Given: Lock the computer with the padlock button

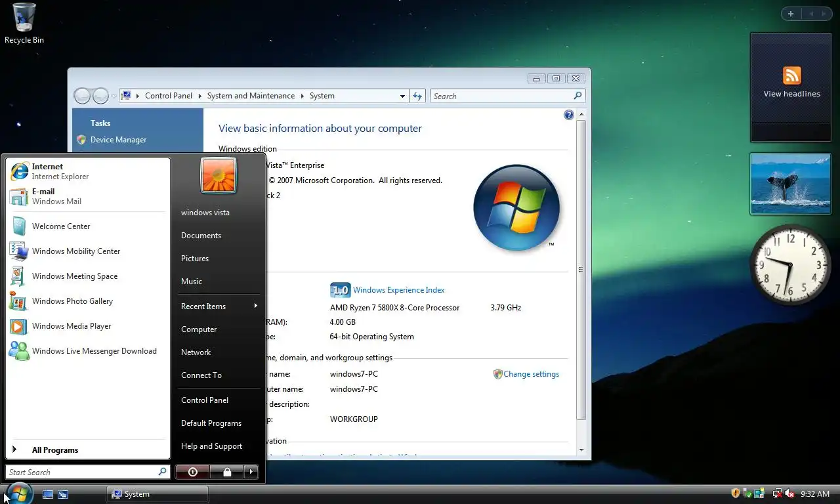Looking at the screenshot, I should 226,472.
